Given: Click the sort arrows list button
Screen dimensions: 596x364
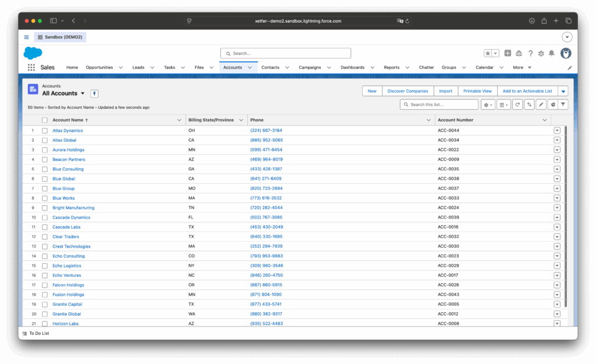Looking at the screenshot, I should pos(529,105).
